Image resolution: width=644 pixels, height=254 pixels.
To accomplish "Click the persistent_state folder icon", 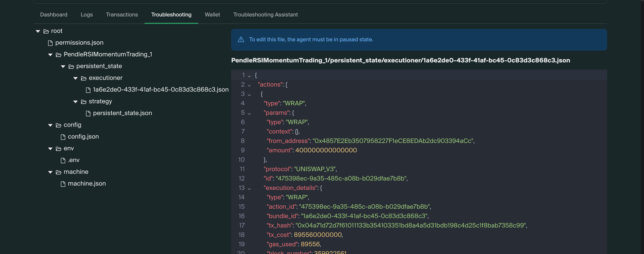I will [71, 66].
